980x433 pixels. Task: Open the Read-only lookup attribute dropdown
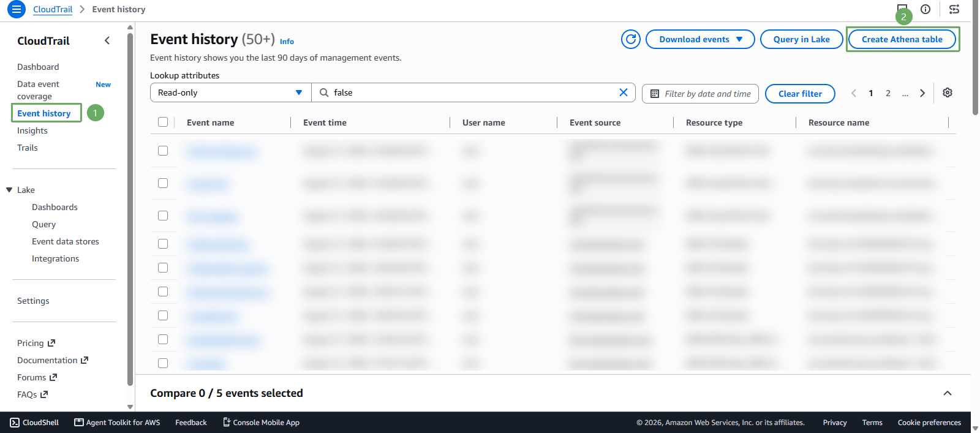[230, 92]
